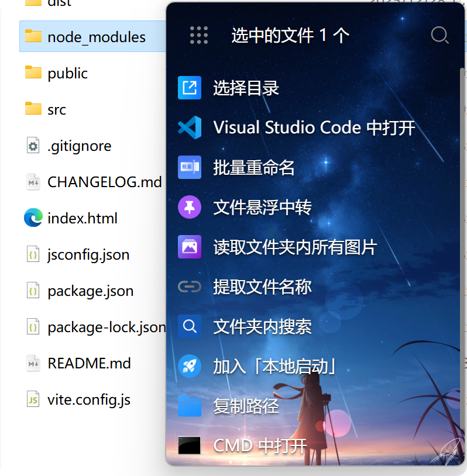Click the public folder icon
Viewport: 467px width, 476px height.
coord(33,73)
